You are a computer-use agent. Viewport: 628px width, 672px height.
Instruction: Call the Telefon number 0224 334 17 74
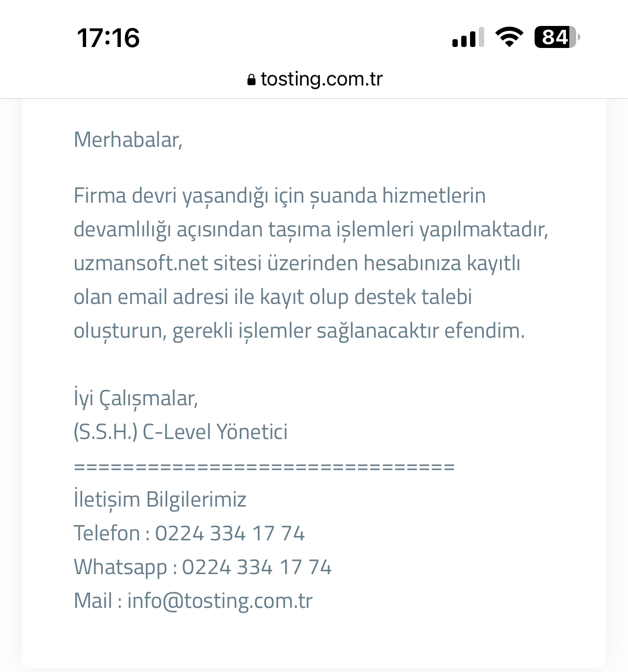(230, 533)
